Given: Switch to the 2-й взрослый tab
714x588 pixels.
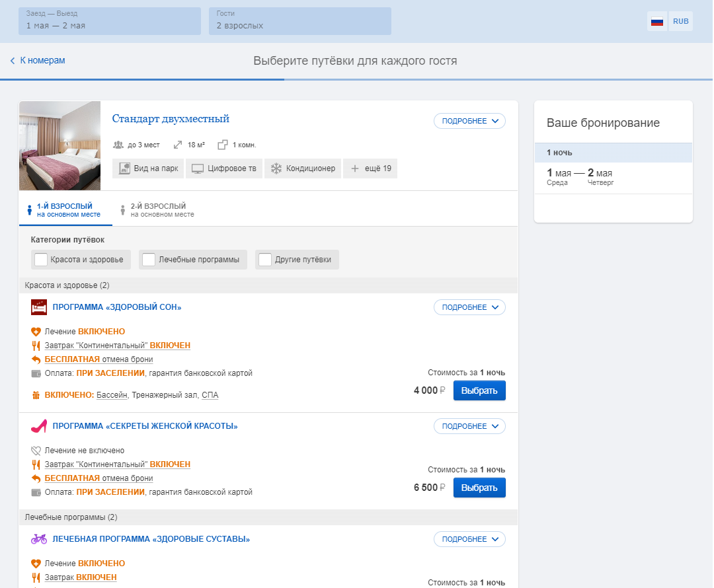Looking at the screenshot, I should [157, 210].
